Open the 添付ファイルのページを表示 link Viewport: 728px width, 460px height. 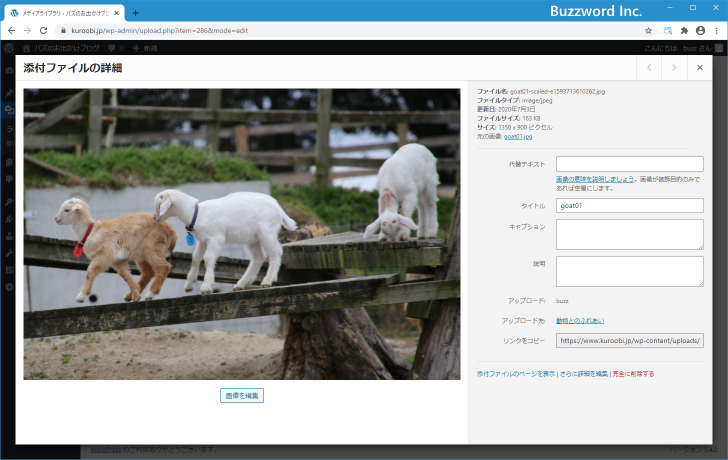click(x=515, y=373)
